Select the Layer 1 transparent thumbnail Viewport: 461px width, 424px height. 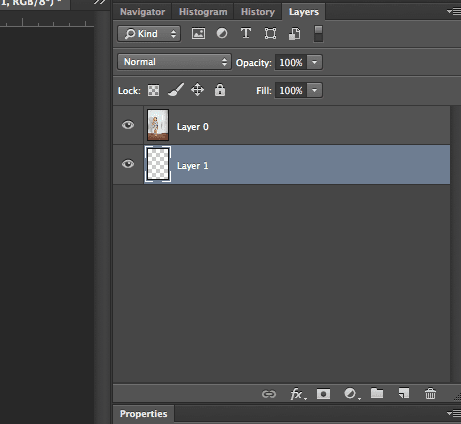(x=158, y=164)
